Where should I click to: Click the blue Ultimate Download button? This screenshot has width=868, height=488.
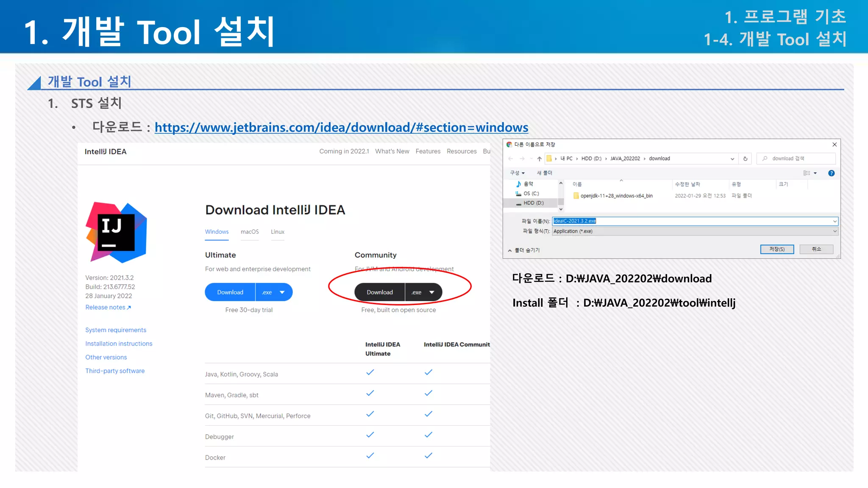click(230, 292)
